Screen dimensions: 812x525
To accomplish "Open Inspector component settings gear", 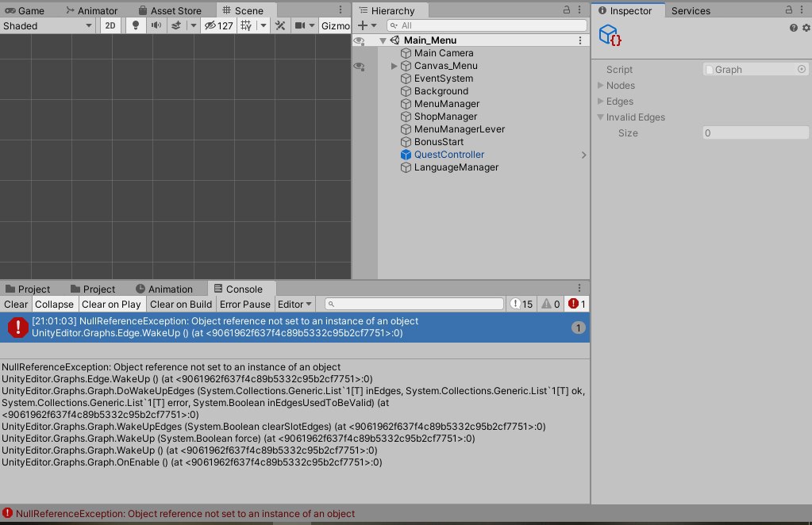I will [x=806, y=28].
